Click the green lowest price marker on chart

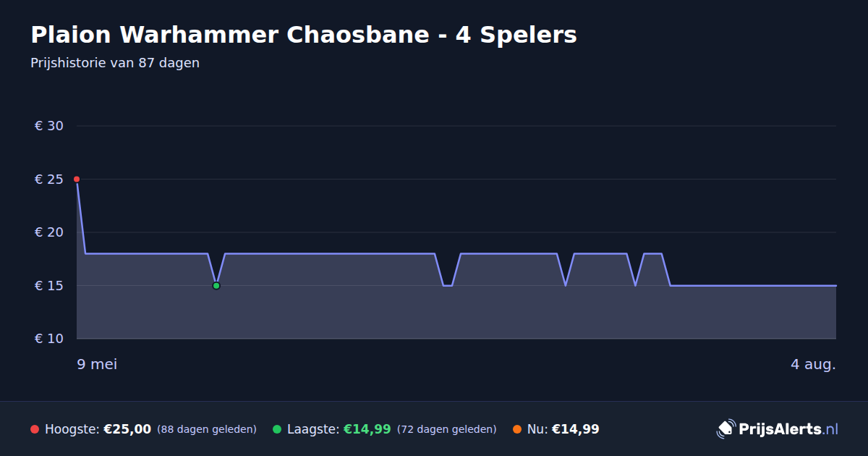tap(216, 286)
